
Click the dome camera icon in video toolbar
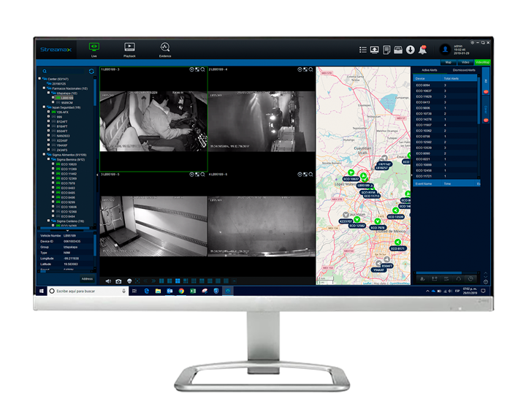pos(129,281)
